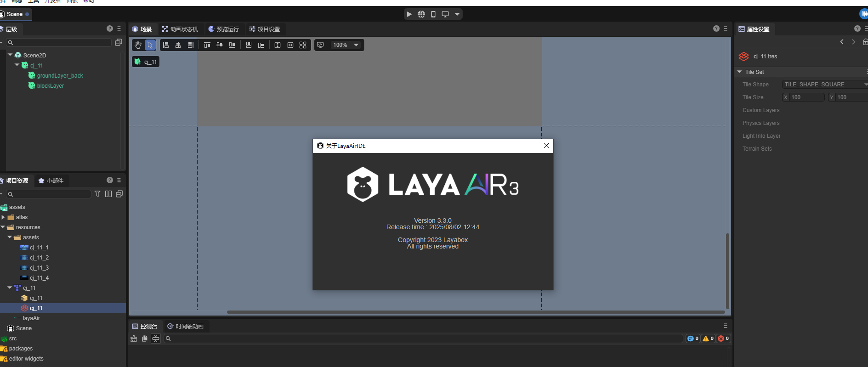Go back in property inspector history
Image resolution: width=868 pixels, height=367 pixels.
point(842,42)
